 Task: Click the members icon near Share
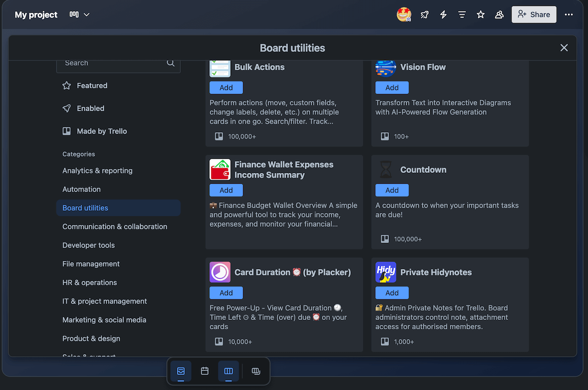coord(499,14)
